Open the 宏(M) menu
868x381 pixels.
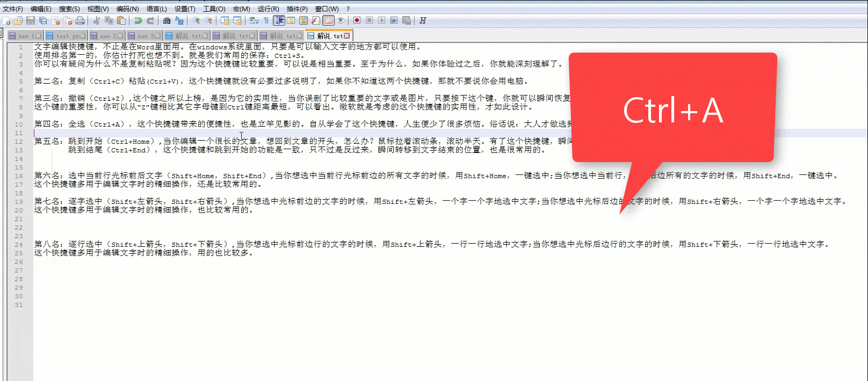point(242,9)
